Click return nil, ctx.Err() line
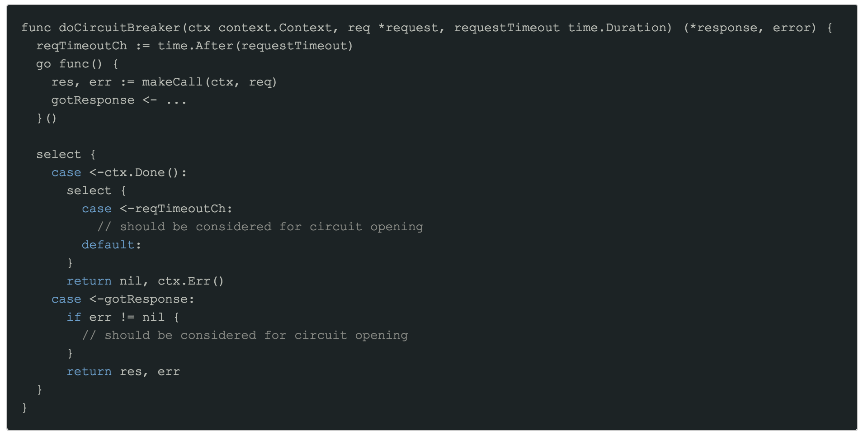Screen dimensions: 868x437 click(x=145, y=281)
